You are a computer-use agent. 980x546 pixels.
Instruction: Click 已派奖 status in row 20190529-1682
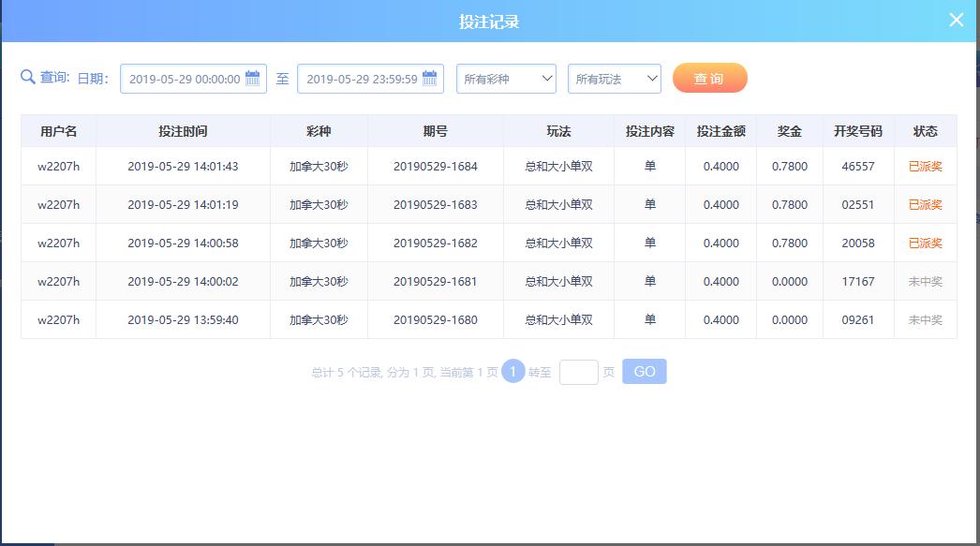[925, 243]
